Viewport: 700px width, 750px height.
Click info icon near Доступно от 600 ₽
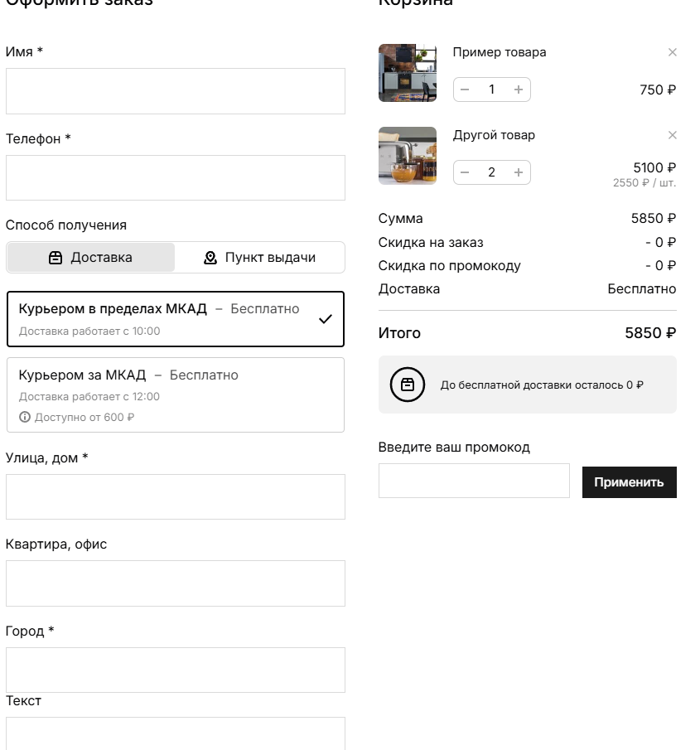24,417
